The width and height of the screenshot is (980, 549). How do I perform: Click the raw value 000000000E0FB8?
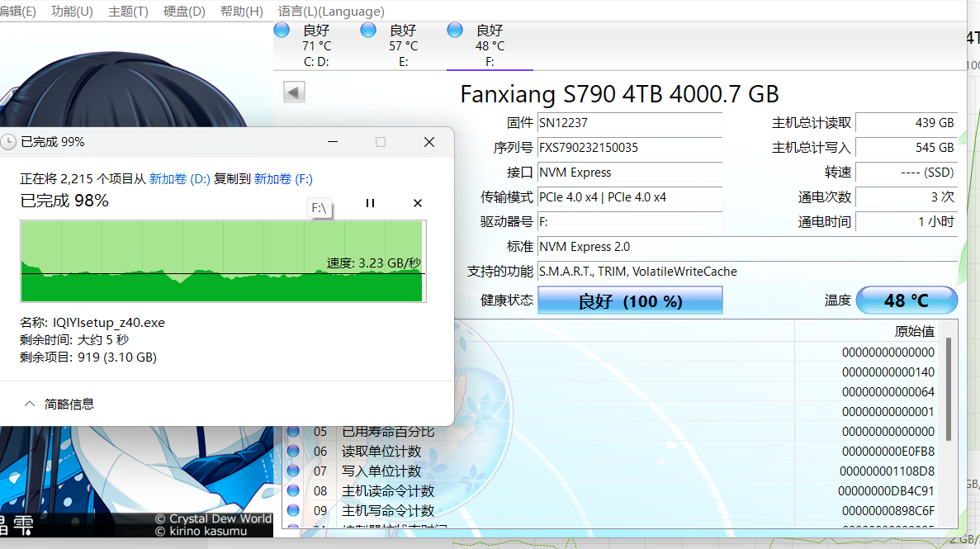pyautogui.click(x=888, y=452)
